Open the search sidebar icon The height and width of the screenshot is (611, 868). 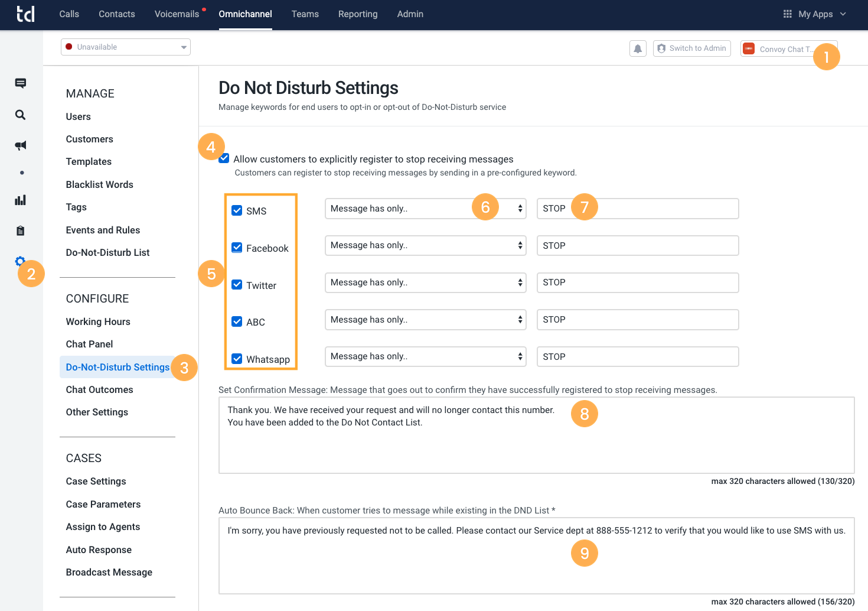[x=20, y=115]
